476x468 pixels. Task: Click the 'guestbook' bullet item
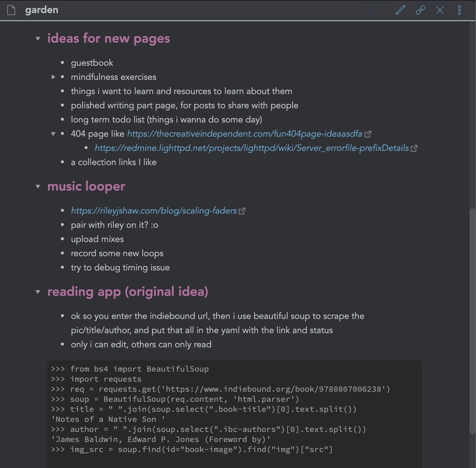[x=92, y=63]
